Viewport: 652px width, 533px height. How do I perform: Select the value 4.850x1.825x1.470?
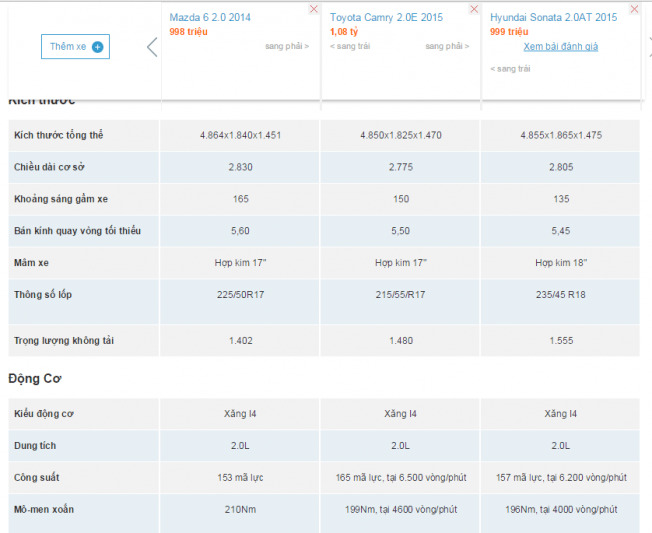pos(401,135)
